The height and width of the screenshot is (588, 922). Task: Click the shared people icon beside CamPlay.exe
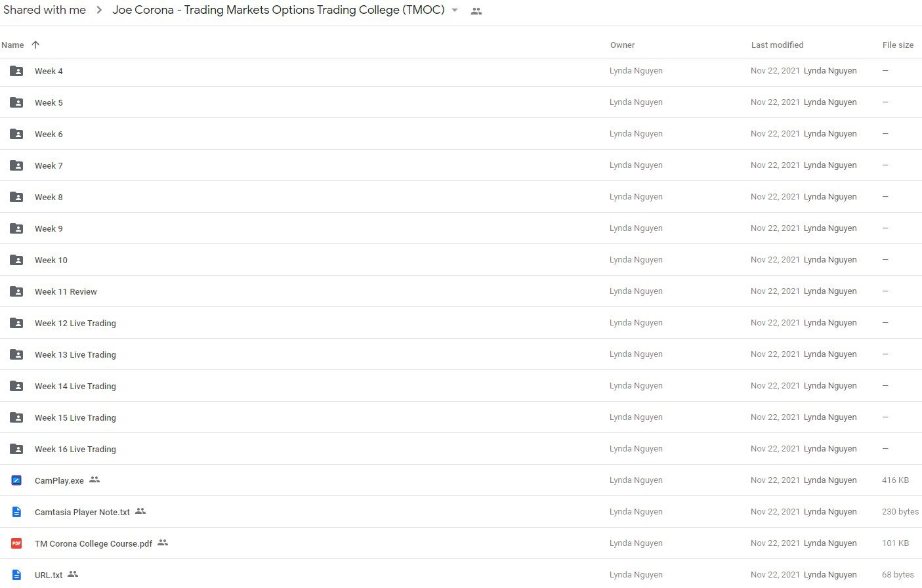pyautogui.click(x=94, y=480)
